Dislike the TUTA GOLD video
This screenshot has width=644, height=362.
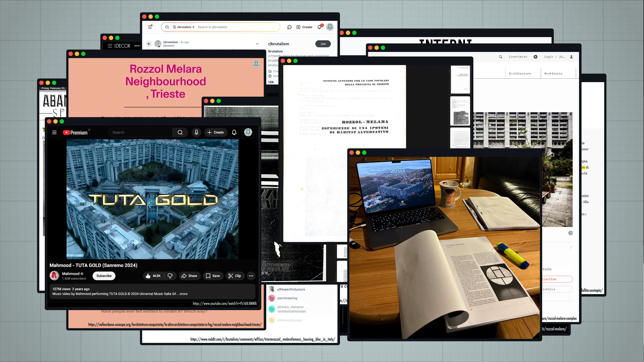[x=170, y=276]
